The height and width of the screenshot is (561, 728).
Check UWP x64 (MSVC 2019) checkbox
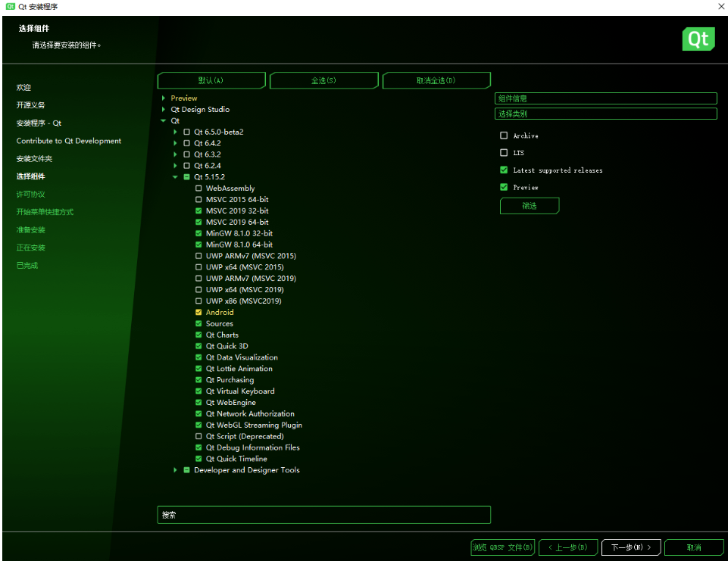198,289
